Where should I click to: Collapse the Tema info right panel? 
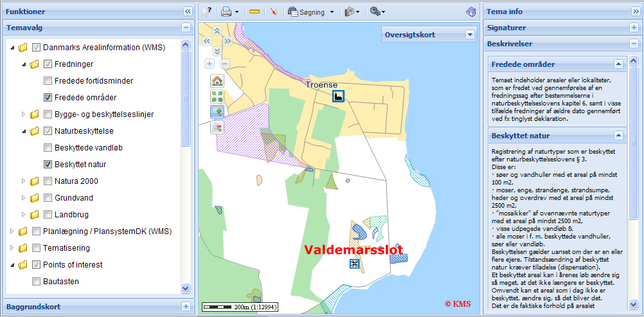pyautogui.click(x=636, y=12)
